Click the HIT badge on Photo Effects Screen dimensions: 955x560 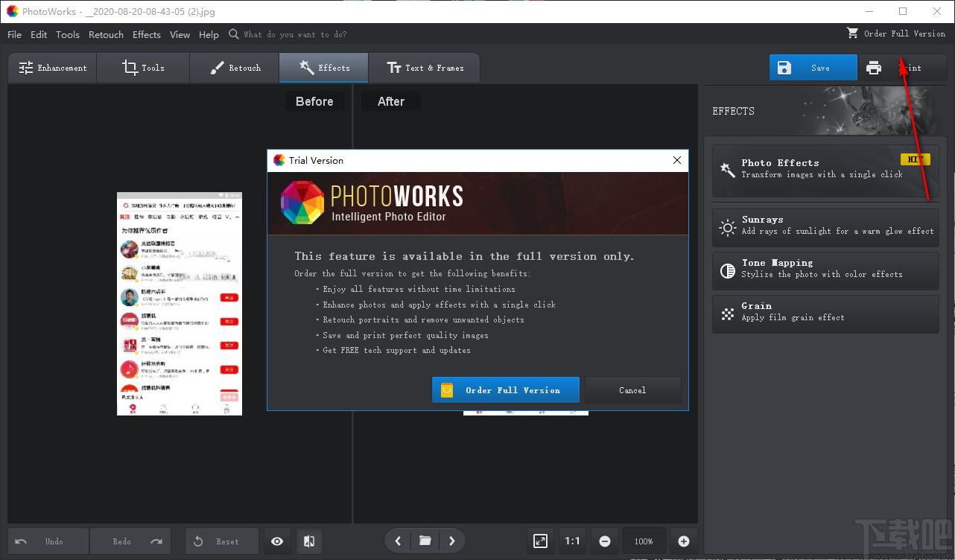click(x=915, y=159)
